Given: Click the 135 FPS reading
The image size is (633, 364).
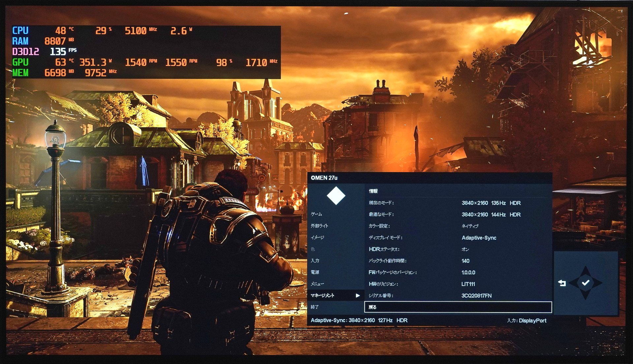Looking at the screenshot, I should tap(63, 52).
